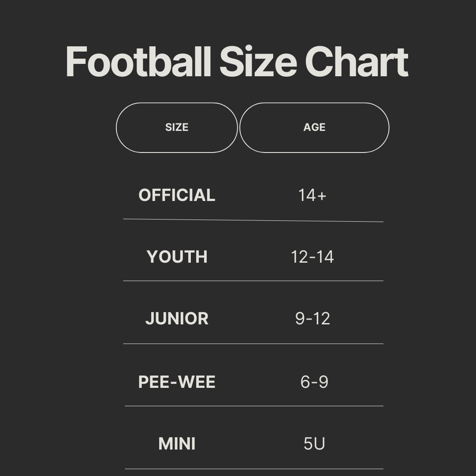Select the 14+ age value

[312, 195]
